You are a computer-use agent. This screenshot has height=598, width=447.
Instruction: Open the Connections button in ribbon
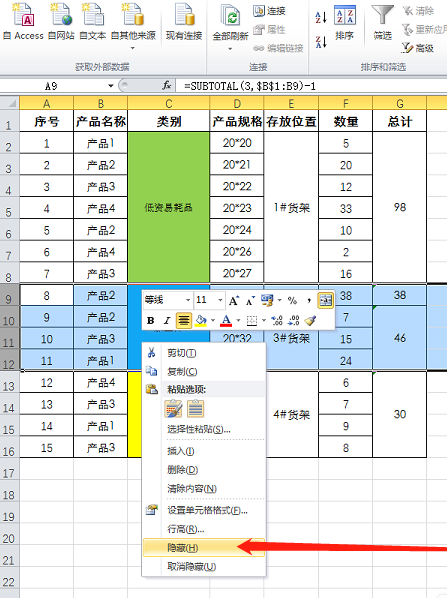pos(269,11)
